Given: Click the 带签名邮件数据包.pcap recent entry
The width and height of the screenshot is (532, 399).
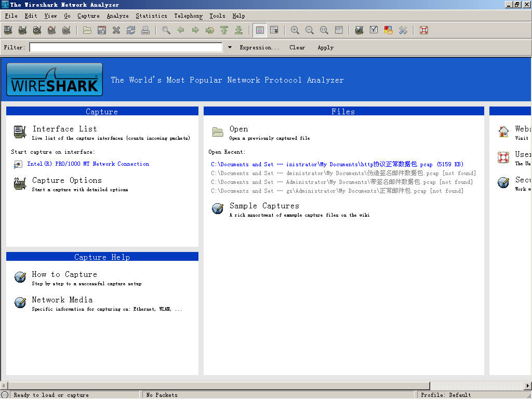Looking at the screenshot, I should 342,182.
